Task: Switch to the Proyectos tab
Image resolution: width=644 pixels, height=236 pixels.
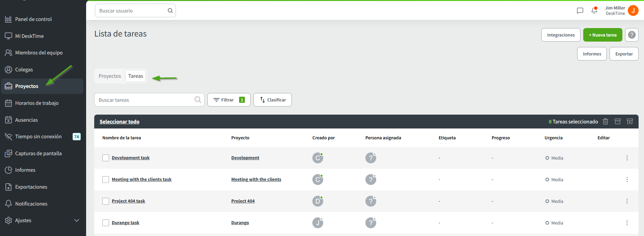Action: [x=110, y=76]
